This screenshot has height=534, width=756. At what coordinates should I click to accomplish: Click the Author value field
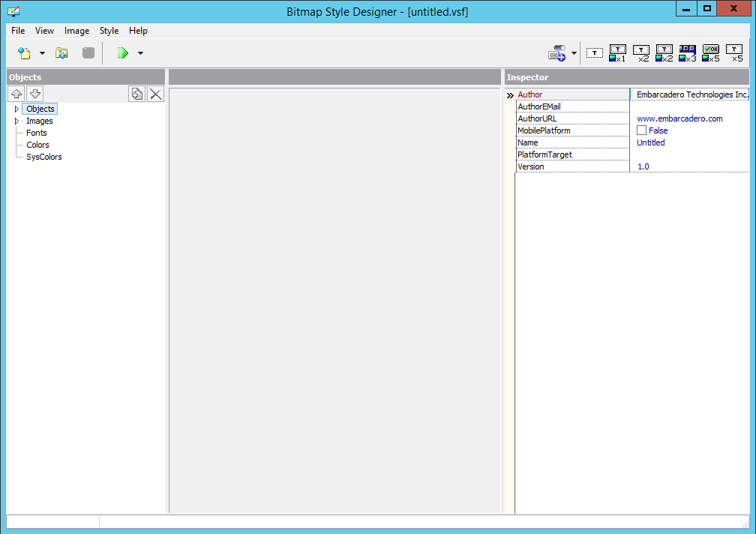click(x=689, y=94)
